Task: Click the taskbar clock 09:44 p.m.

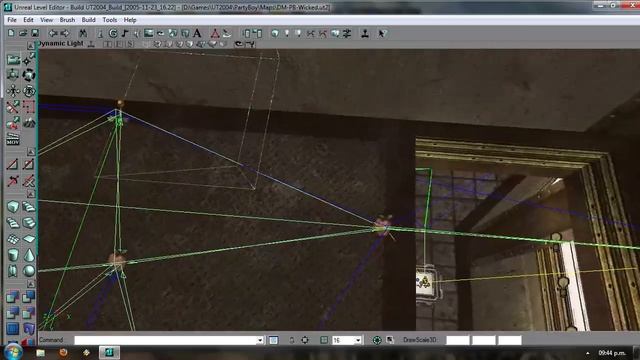Action: pyautogui.click(x=612, y=353)
